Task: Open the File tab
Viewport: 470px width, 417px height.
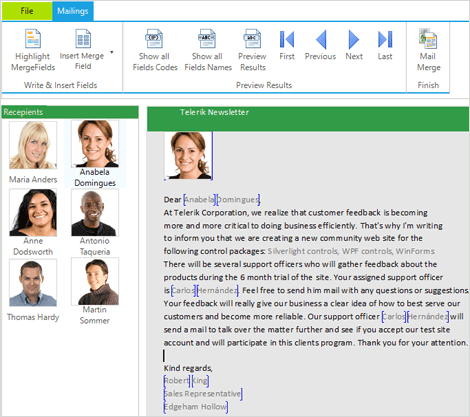Action: click(x=27, y=11)
